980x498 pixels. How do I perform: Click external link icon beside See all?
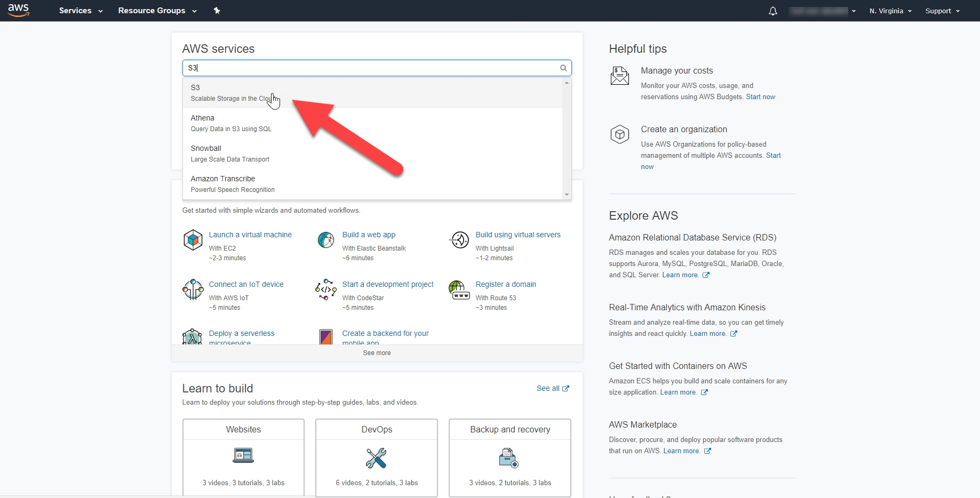point(566,389)
